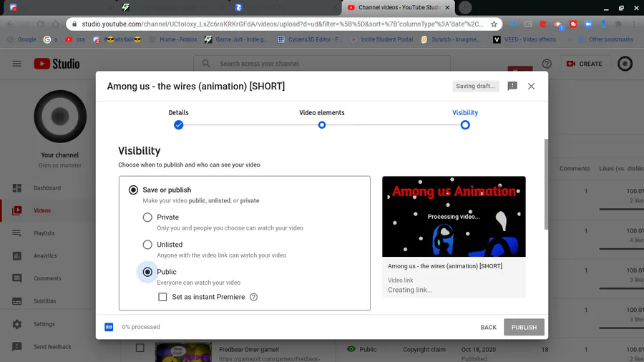Viewport: 644px width, 362px height.
Task: Reload the page with the refresh icon
Action: coord(40,24)
